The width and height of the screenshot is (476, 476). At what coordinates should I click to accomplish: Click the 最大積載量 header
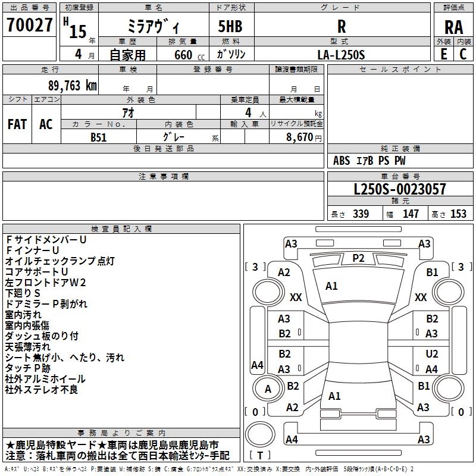click(x=296, y=99)
